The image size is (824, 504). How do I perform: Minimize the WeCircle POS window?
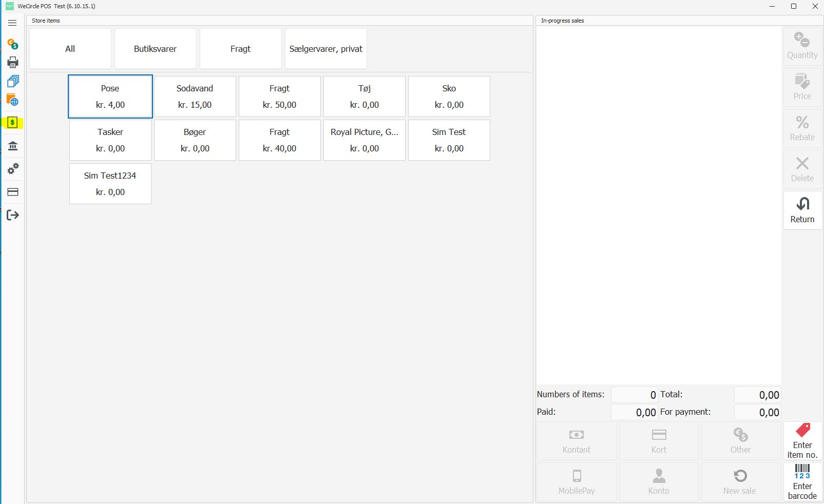point(773,6)
